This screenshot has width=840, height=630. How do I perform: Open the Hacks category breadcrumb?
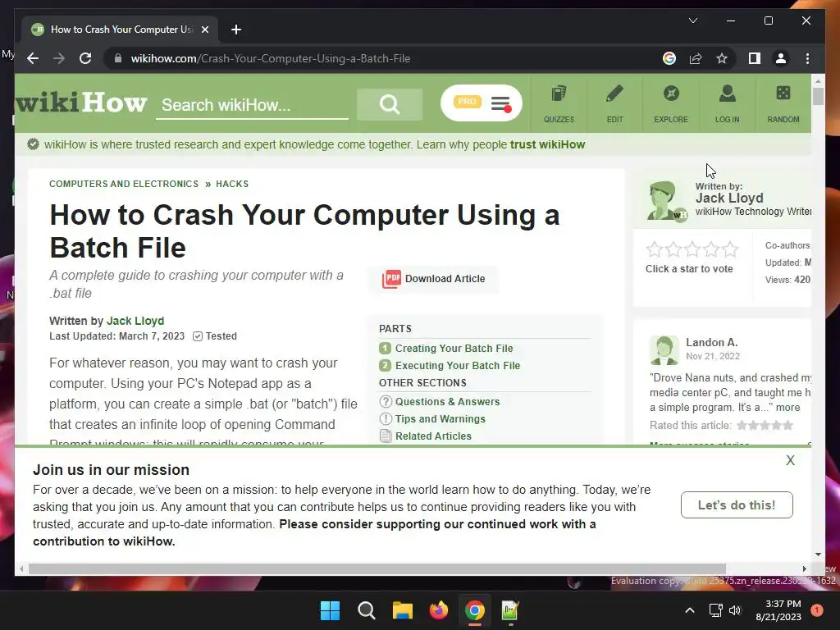coord(232,184)
